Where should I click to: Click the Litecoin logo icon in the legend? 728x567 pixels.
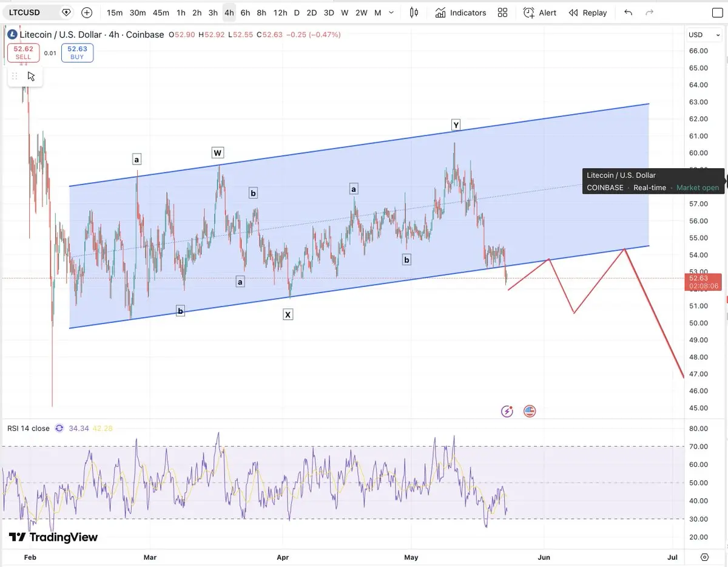[13, 35]
